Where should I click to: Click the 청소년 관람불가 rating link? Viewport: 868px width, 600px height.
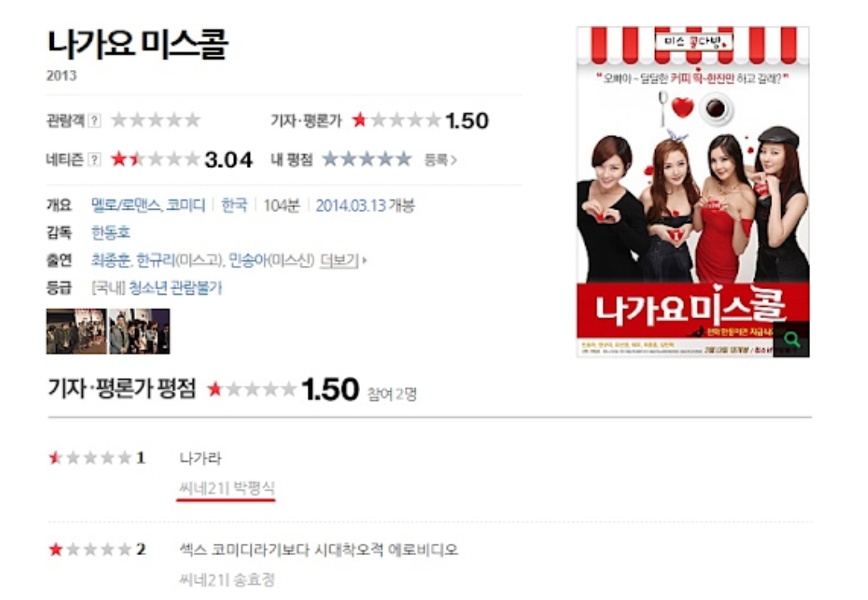point(175,288)
